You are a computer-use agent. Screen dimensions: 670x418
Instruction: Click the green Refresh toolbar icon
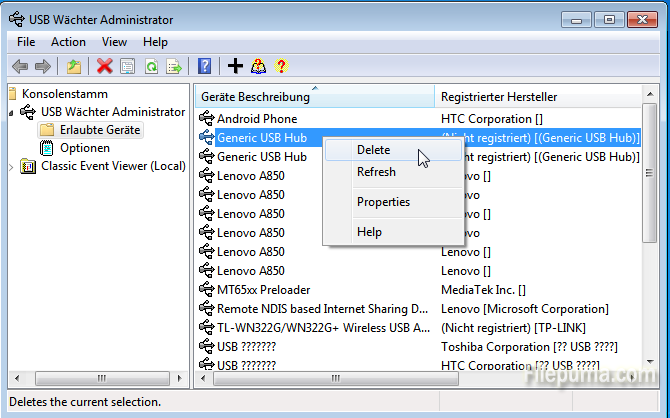pyautogui.click(x=151, y=66)
